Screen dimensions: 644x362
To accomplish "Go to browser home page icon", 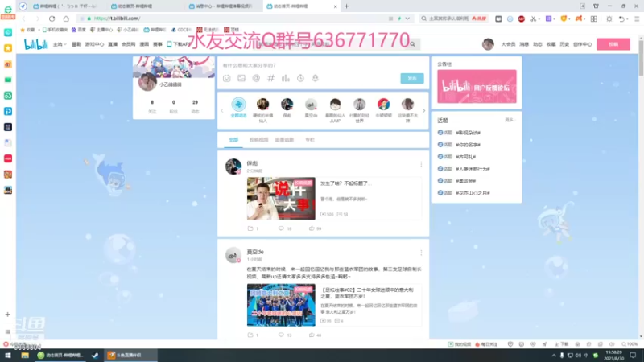I will coord(66,19).
